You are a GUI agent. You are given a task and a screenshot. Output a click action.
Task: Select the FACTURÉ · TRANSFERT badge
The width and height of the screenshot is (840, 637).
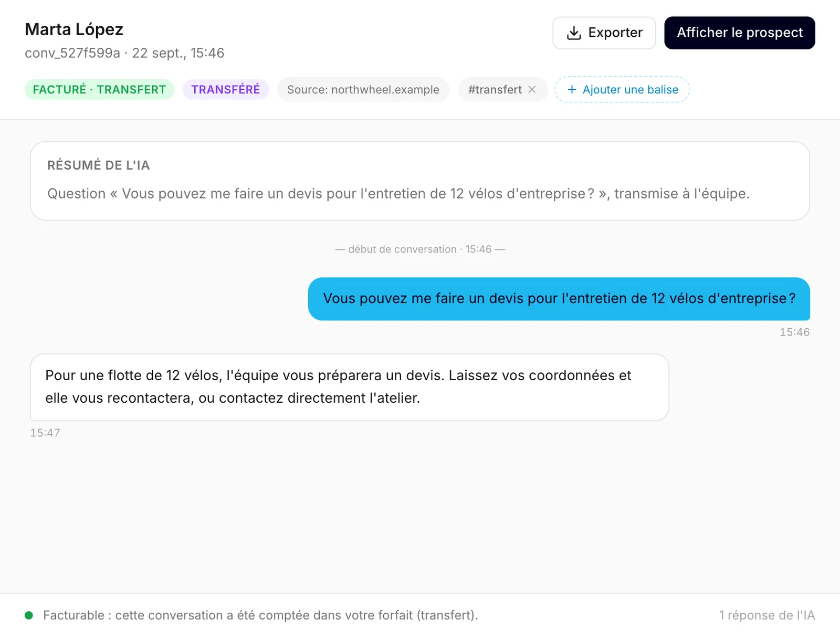coord(99,89)
